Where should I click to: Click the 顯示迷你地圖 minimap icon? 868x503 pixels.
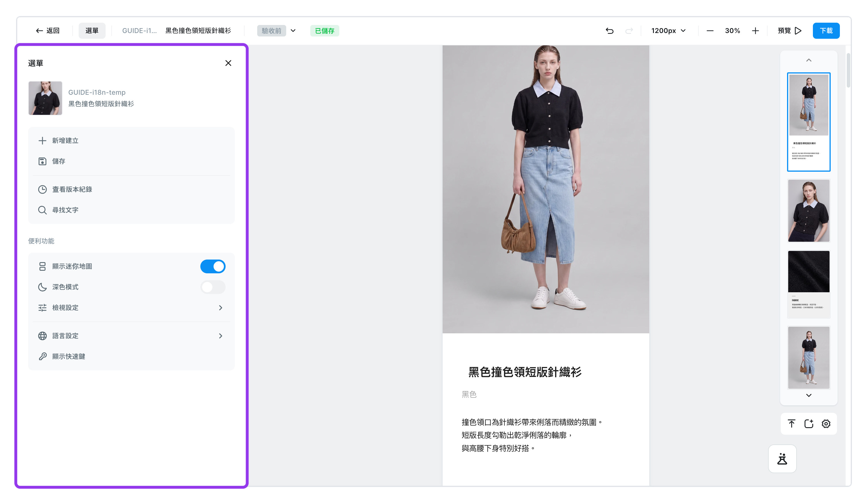(x=42, y=266)
